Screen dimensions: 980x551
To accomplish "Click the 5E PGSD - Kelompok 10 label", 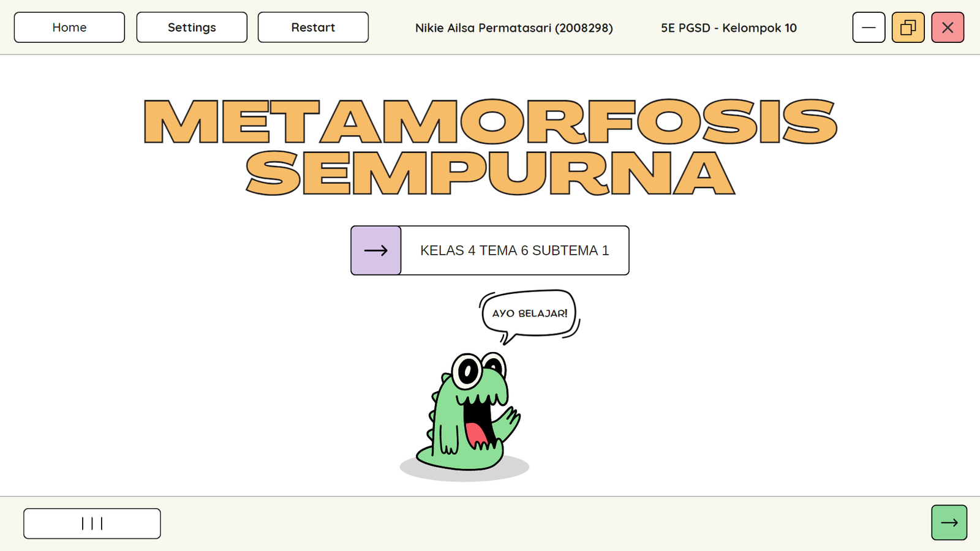I will point(728,28).
